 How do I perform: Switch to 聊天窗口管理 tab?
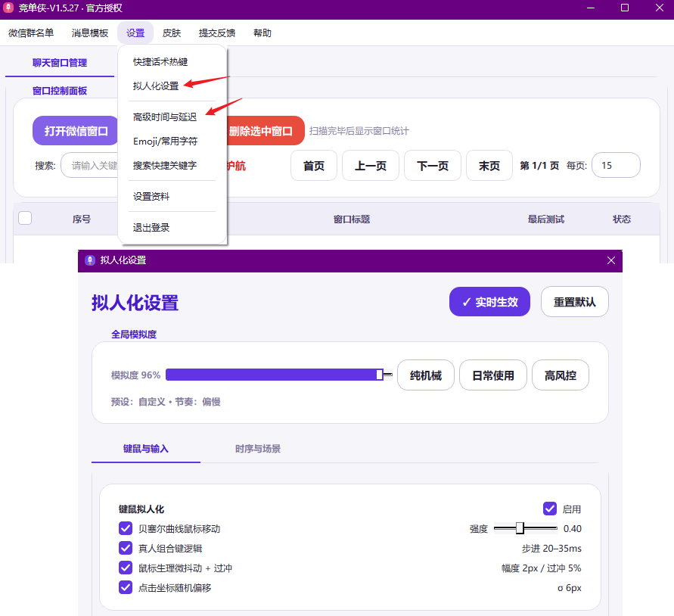coord(60,63)
